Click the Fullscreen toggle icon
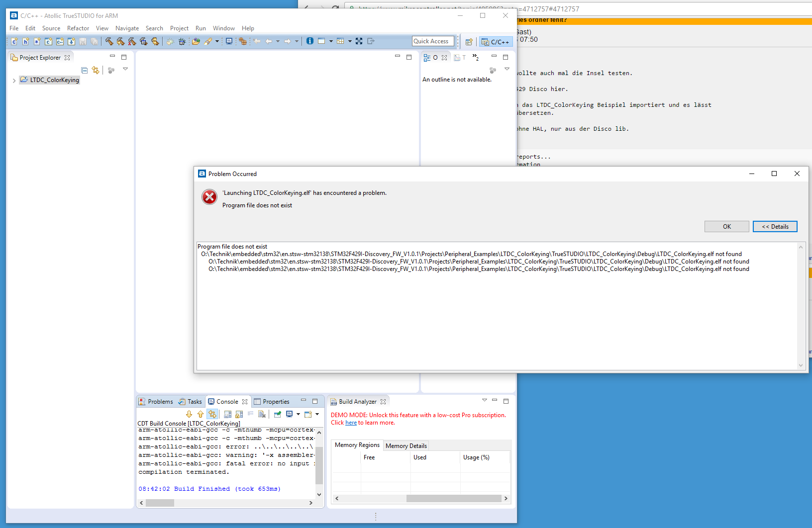Image resolution: width=812 pixels, height=528 pixels. (359, 41)
